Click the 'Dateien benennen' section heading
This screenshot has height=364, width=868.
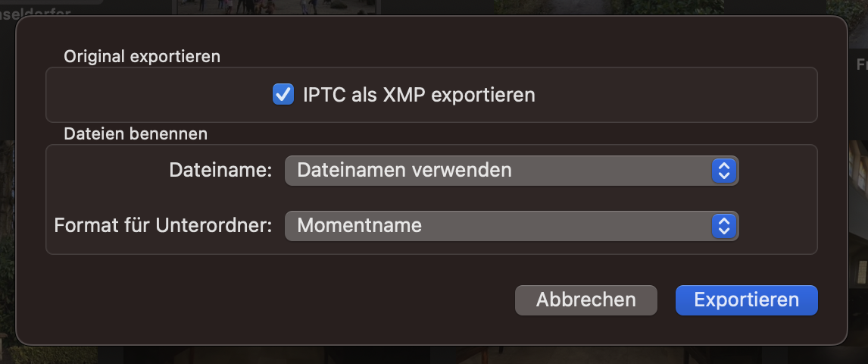pos(136,134)
